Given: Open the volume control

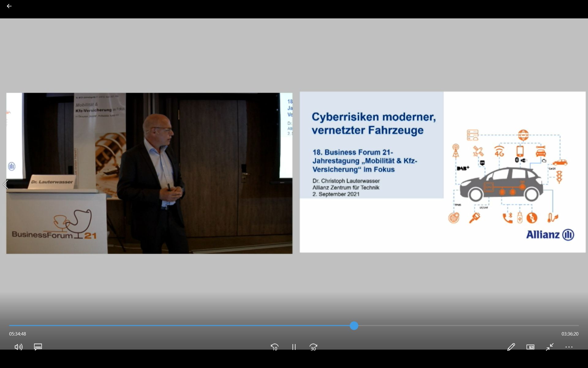Looking at the screenshot, I should (18, 347).
